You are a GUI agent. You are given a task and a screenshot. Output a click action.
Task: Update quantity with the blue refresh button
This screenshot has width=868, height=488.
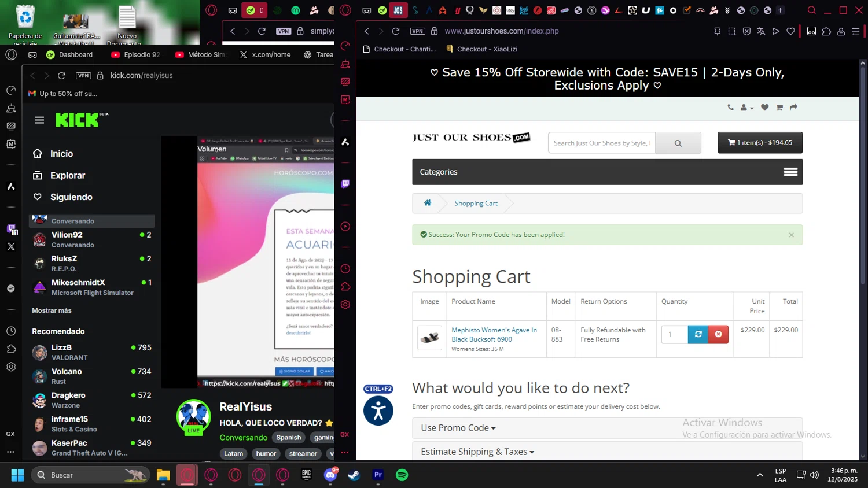698,334
